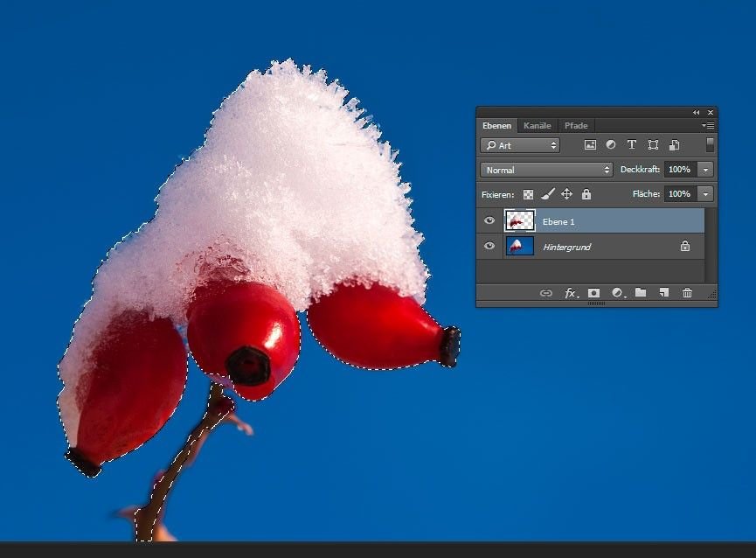The image size is (756, 558).
Task: Click the Deckkraft 100% value field
Action: coord(680,170)
